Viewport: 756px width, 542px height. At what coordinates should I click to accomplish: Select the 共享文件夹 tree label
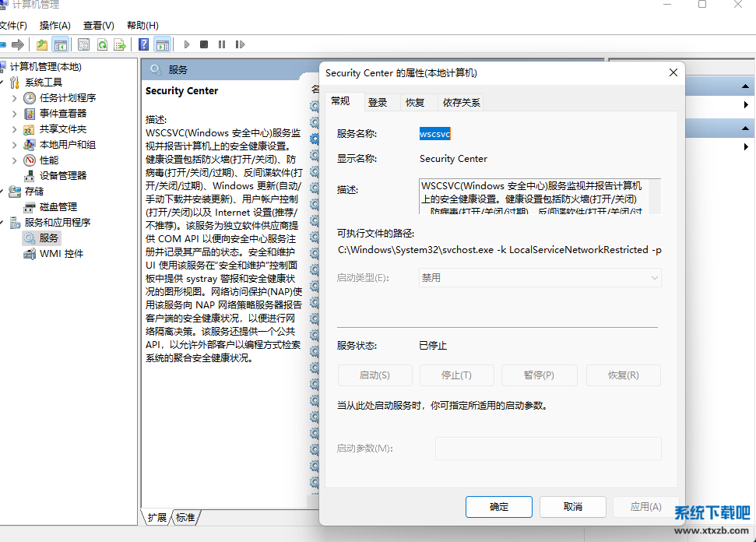63,129
